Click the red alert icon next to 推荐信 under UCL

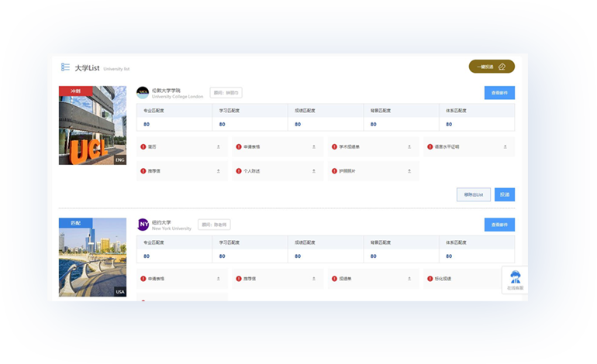coord(143,170)
